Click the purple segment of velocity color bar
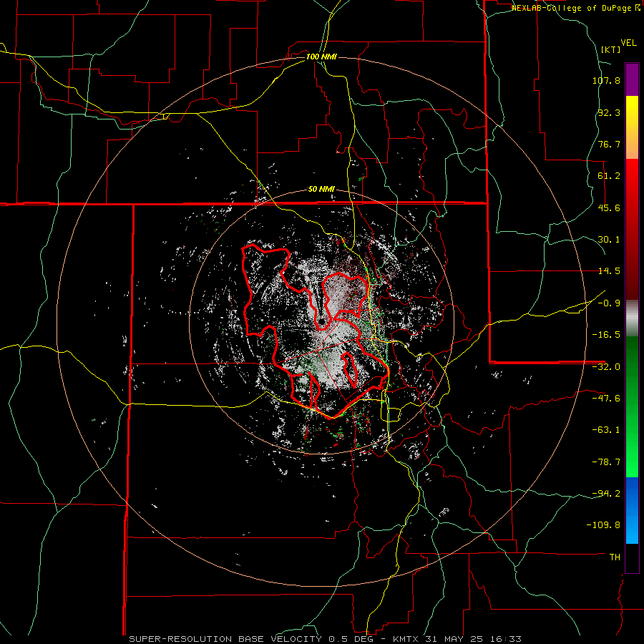 click(632, 79)
